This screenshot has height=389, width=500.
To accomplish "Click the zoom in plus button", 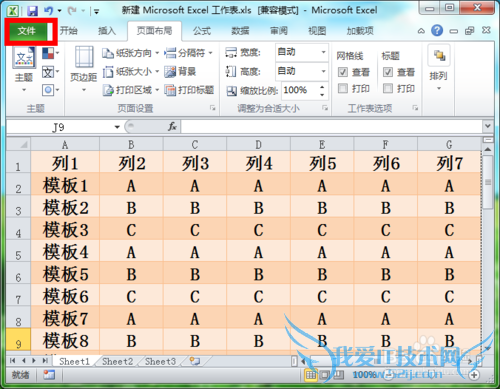I will point(474,375).
